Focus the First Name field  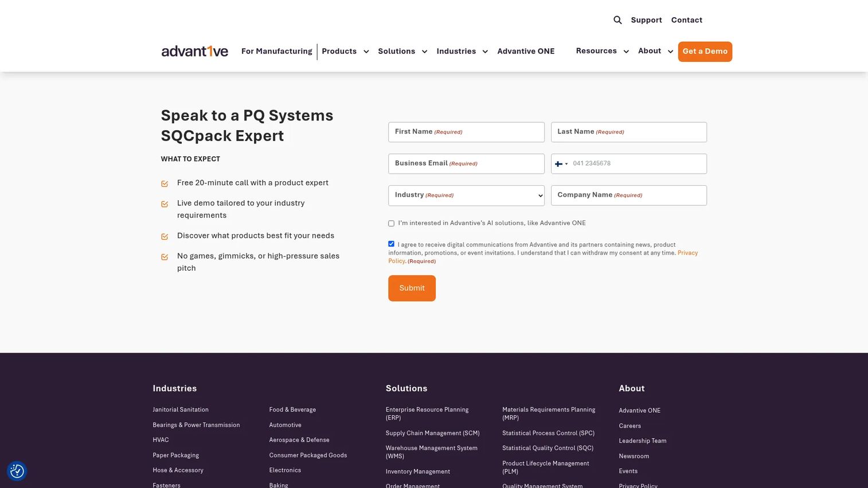tap(466, 132)
